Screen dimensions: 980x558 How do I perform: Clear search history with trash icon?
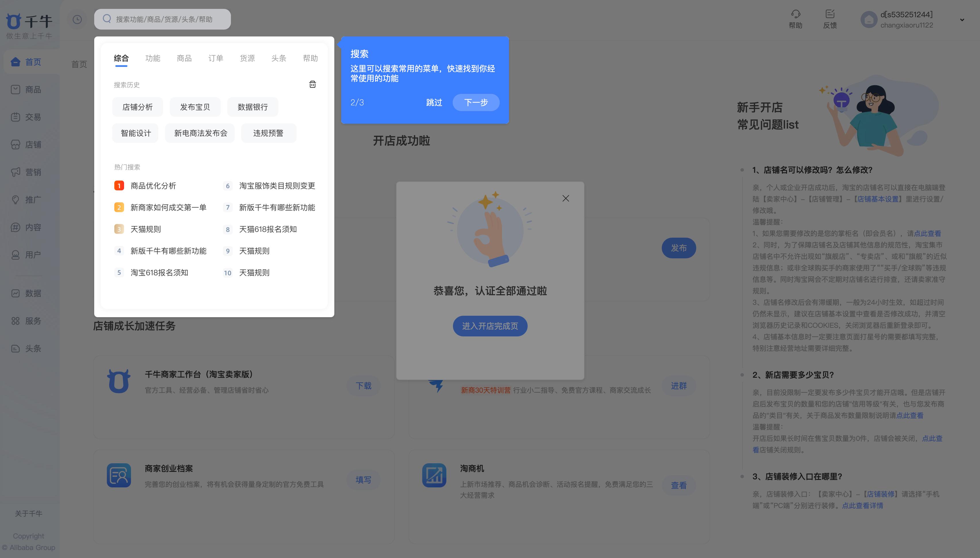312,84
